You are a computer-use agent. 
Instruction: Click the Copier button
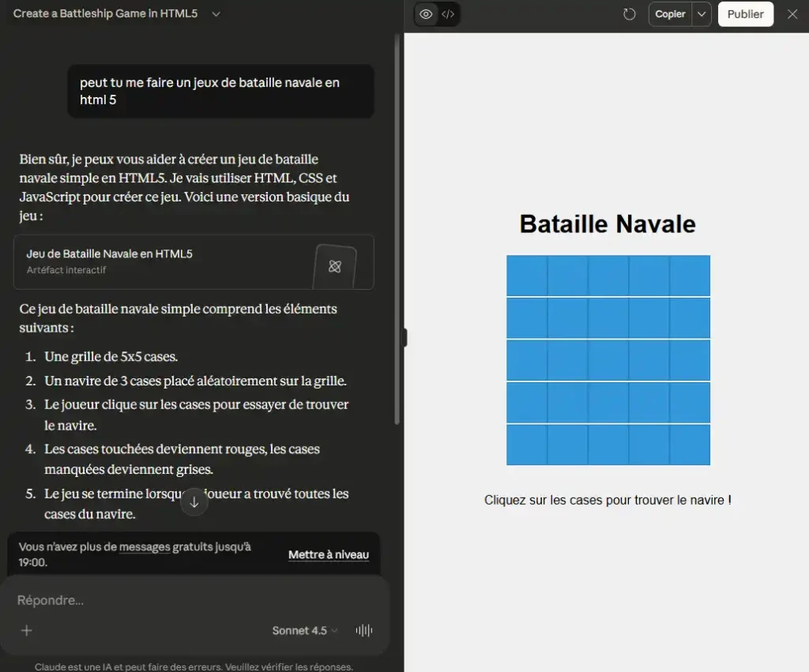click(670, 14)
